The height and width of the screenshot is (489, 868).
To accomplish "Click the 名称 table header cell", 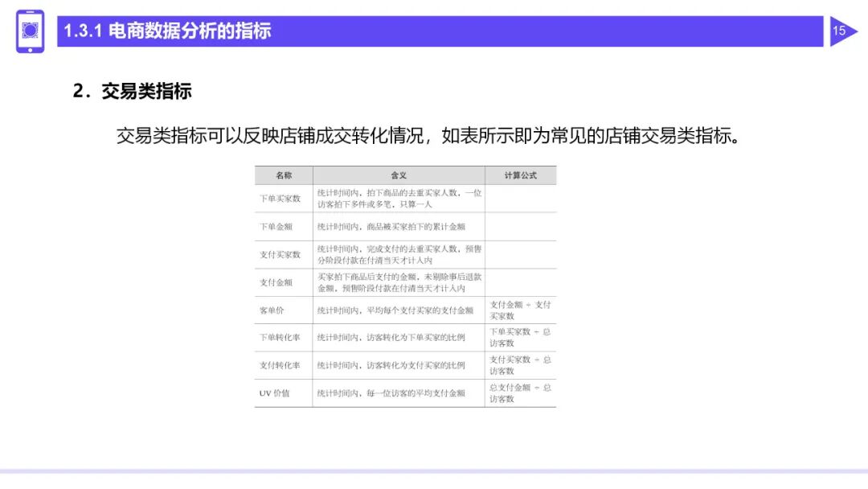I will pos(282,175).
